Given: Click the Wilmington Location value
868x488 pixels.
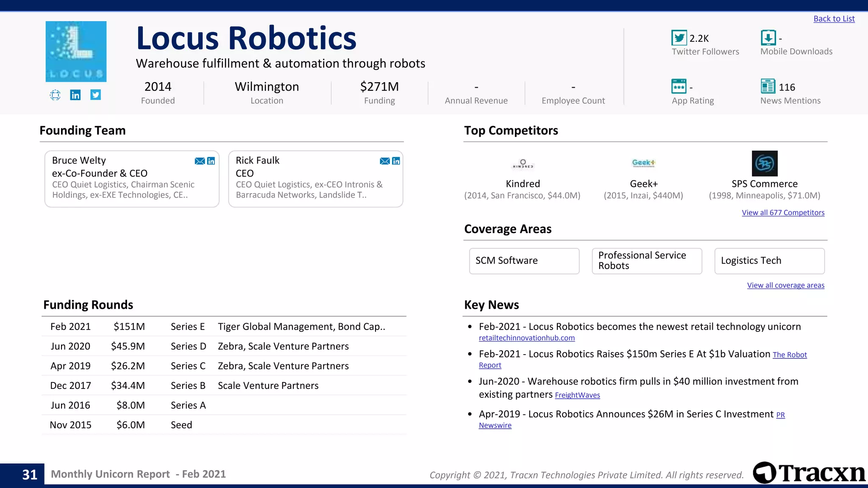Looking at the screenshot, I should [x=267, y=87].
